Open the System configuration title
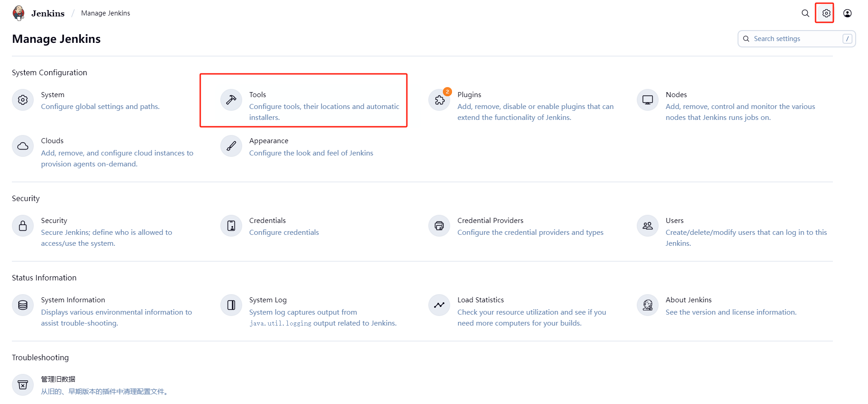Image resolution: width=868 pixels, height=404 pixels. pos(52,94)
